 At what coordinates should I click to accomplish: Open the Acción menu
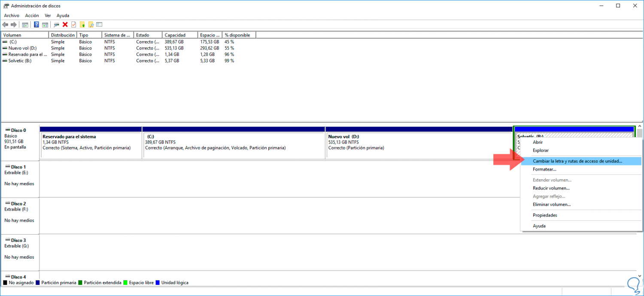point(32,15)
